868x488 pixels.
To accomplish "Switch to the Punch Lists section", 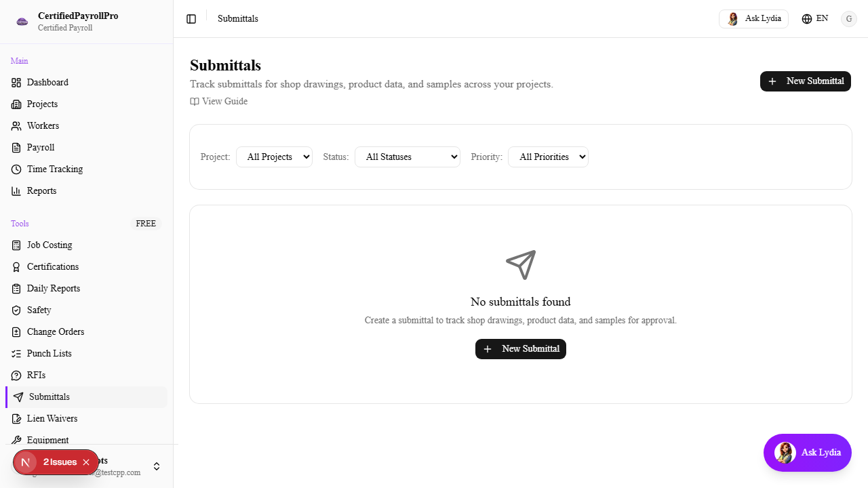I will coord(47,353).
